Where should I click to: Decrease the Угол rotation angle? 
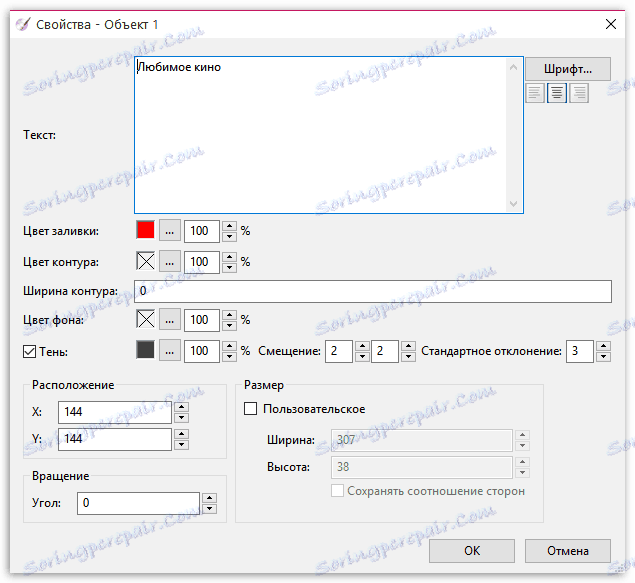pyautogui.click(x=209, y=509)
